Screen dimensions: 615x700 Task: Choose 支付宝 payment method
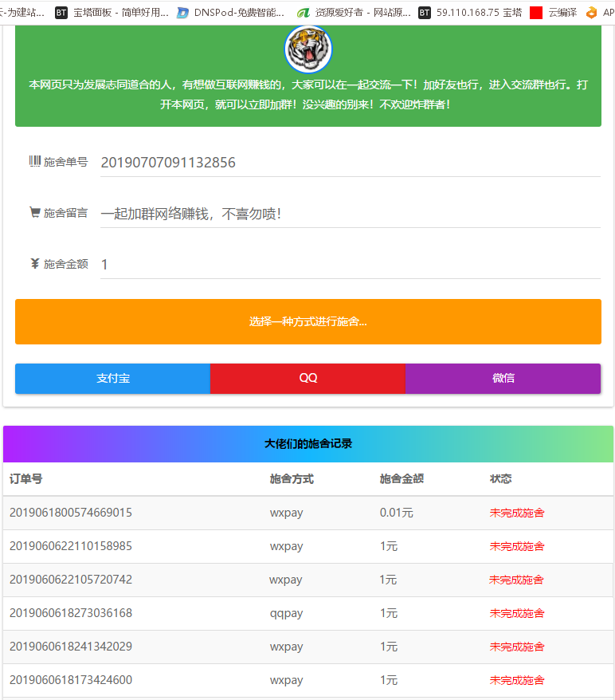pyautogui.click(x=113, y=379)
